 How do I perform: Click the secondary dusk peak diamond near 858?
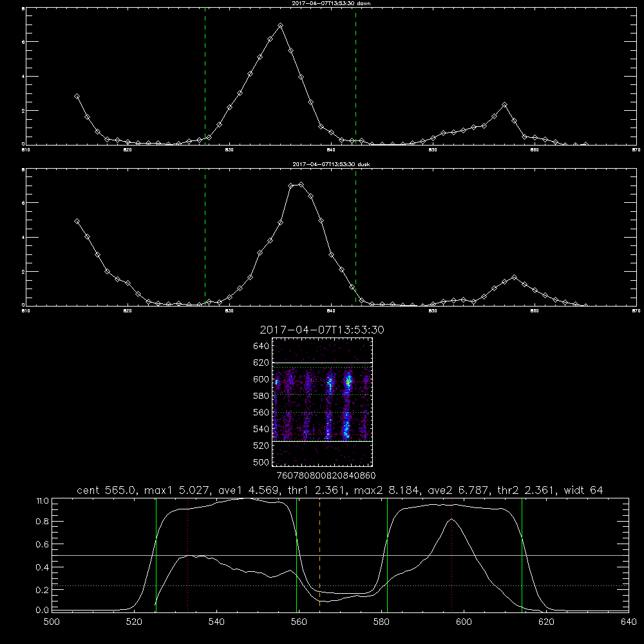514,277
